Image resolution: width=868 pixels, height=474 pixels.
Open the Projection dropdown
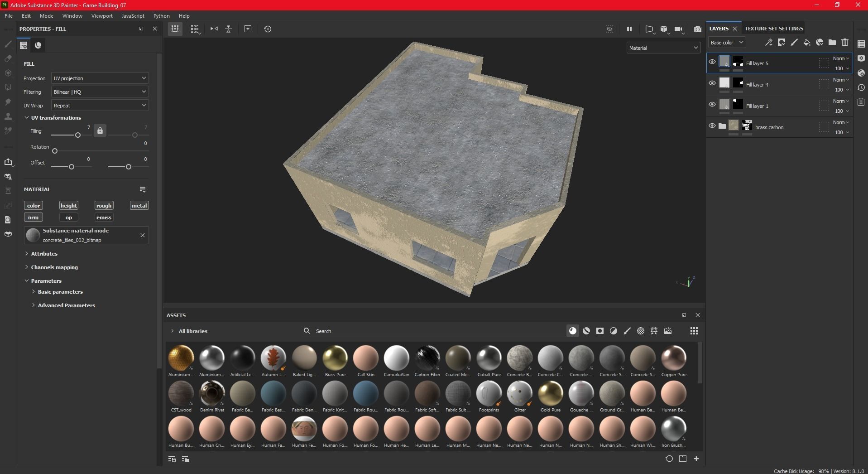point(100,78)
